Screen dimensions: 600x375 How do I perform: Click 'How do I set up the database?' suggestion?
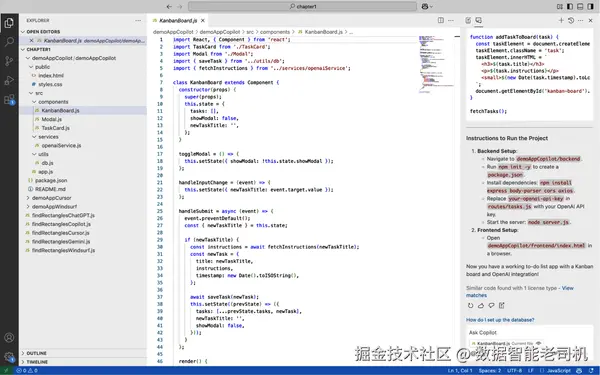[500, 320]
